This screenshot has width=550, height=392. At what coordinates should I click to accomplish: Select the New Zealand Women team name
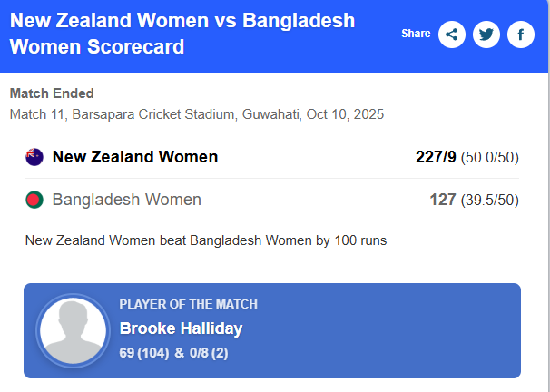pos(135,157)
